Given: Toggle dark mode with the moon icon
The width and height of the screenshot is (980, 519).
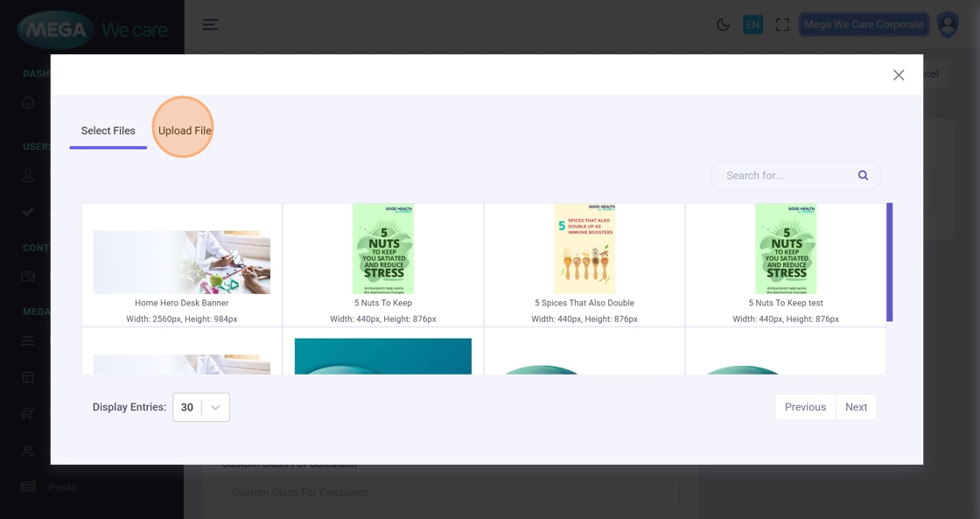Looking at the screenshot, I should (x=723, y=25).
